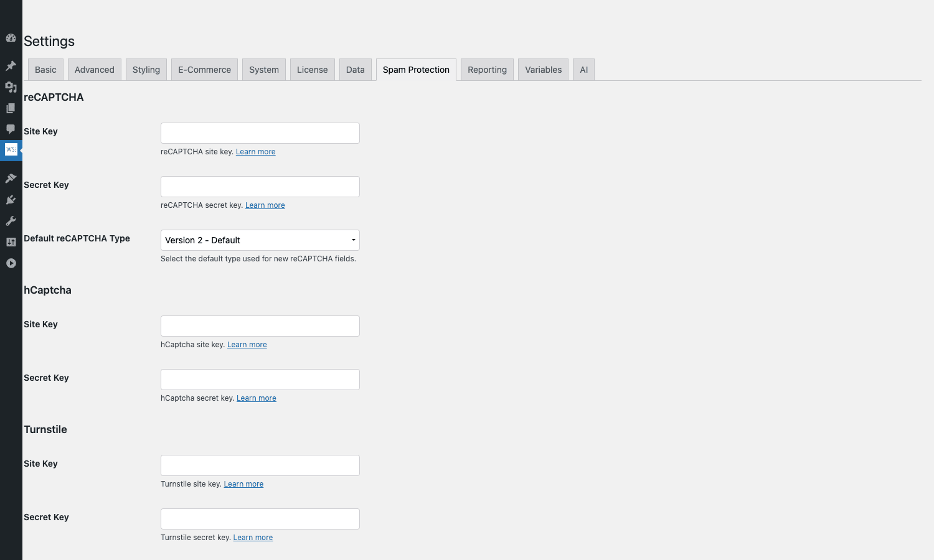Click the 'Settings' page title

pyautogui.click(x=49, y=41)
